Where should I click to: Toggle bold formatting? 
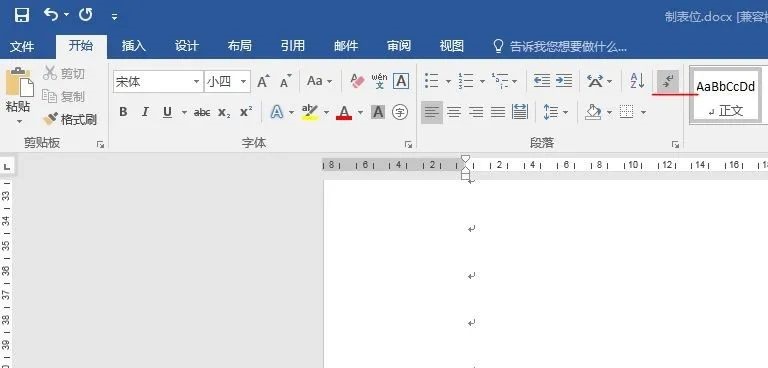click(123, 112)
